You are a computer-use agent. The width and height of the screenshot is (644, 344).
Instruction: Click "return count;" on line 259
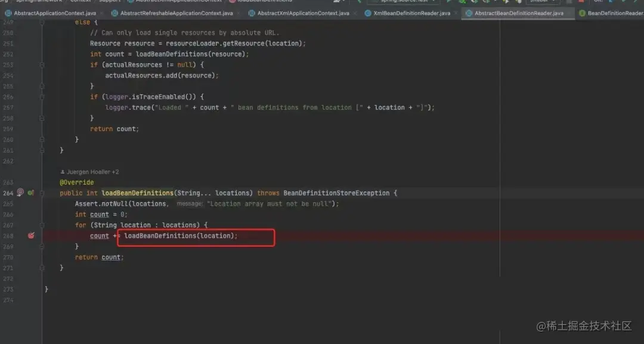tap(114, 129)
